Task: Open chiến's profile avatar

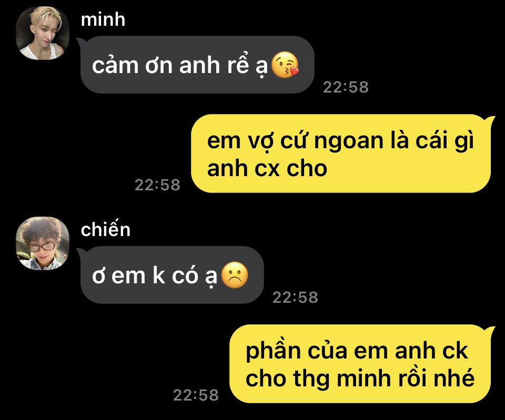Action: [x=43, y=243]
